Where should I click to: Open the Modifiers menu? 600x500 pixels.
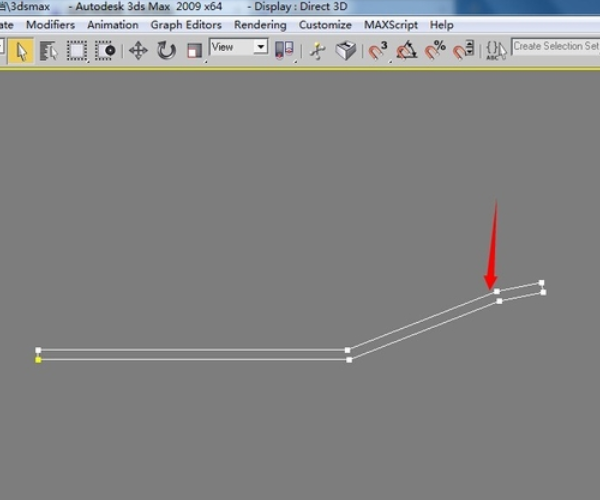coord(50,25)
